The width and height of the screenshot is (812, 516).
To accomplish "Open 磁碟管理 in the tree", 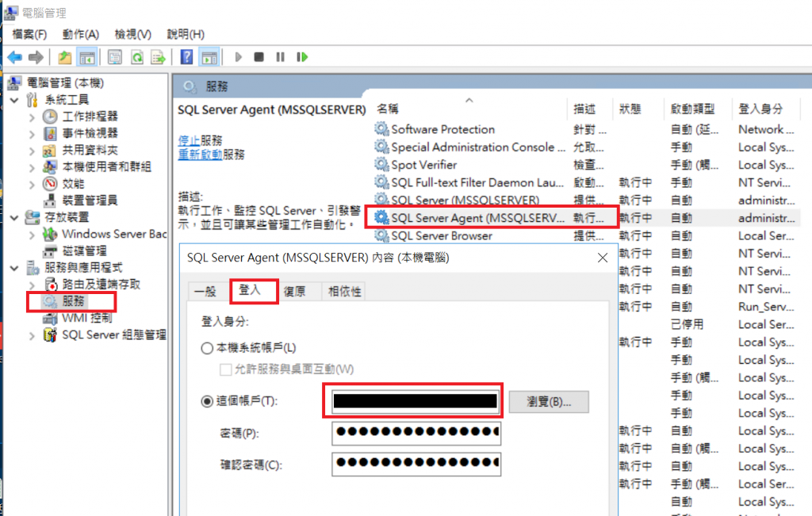I will coord(84,251).
